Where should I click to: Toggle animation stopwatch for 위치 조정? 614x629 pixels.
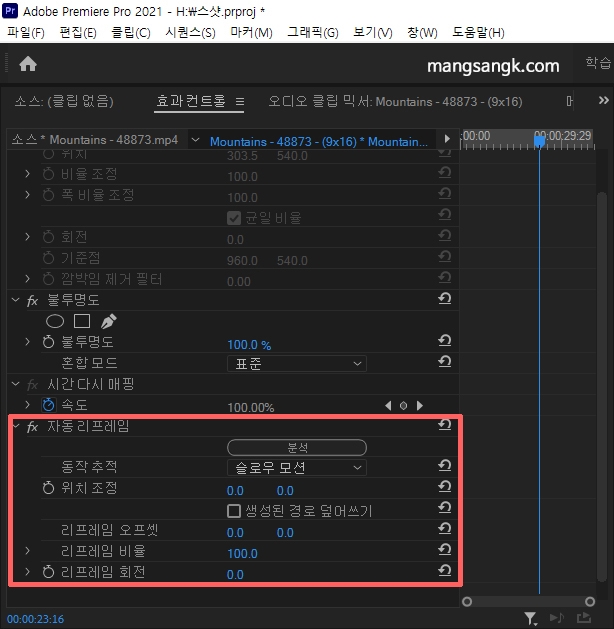[49, 488]
